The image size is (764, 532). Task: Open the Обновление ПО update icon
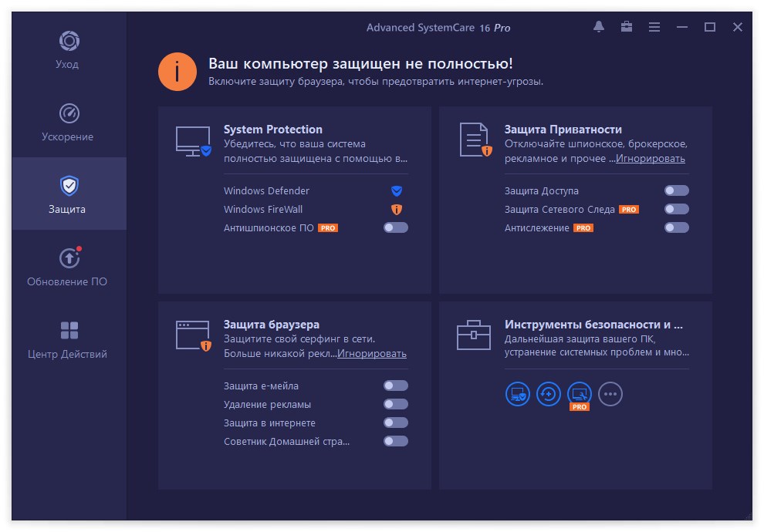70,258
